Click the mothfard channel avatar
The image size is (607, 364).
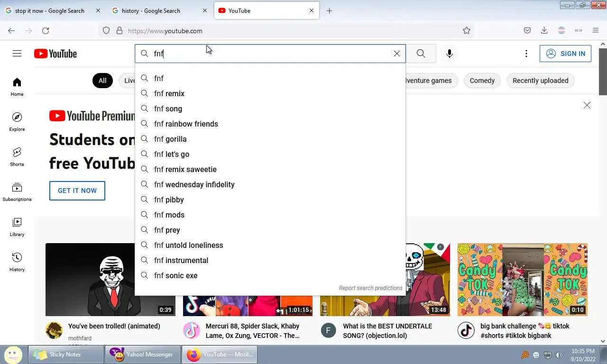coord(54,330)
